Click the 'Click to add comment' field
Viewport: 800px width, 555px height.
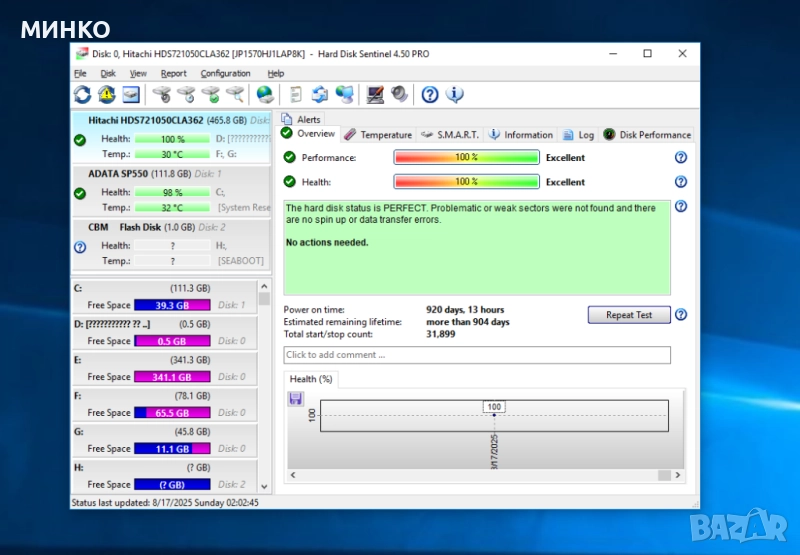pos(477,355)
